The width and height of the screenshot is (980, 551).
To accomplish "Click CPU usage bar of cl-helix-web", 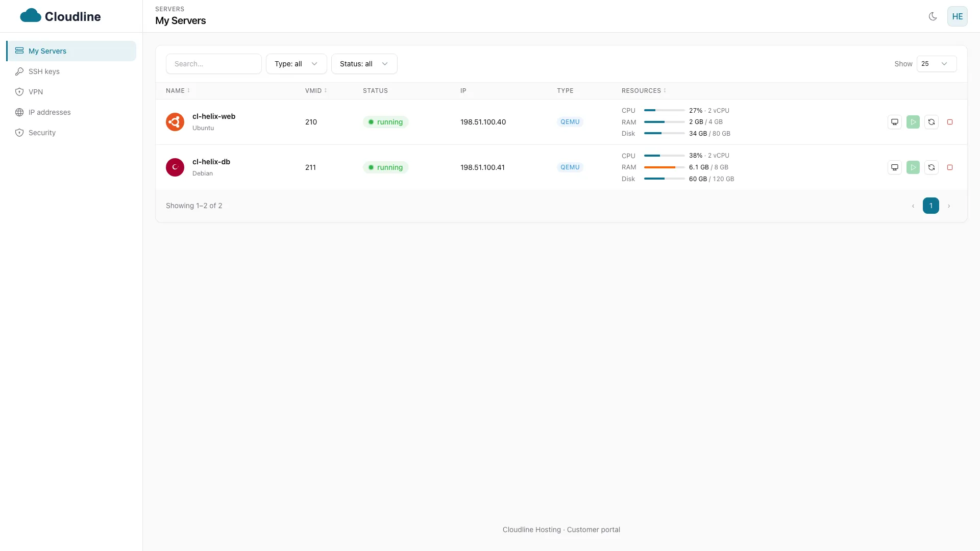I will (664, 110).
